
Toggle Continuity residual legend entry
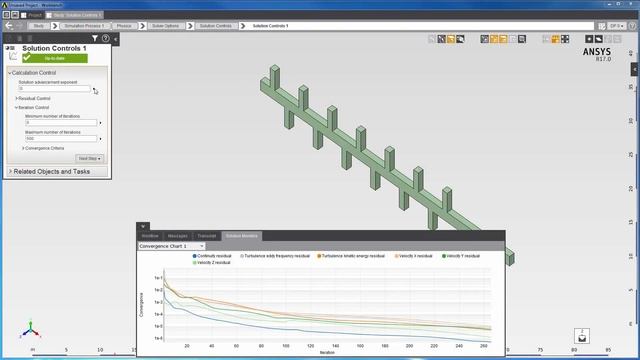(212, 256)
